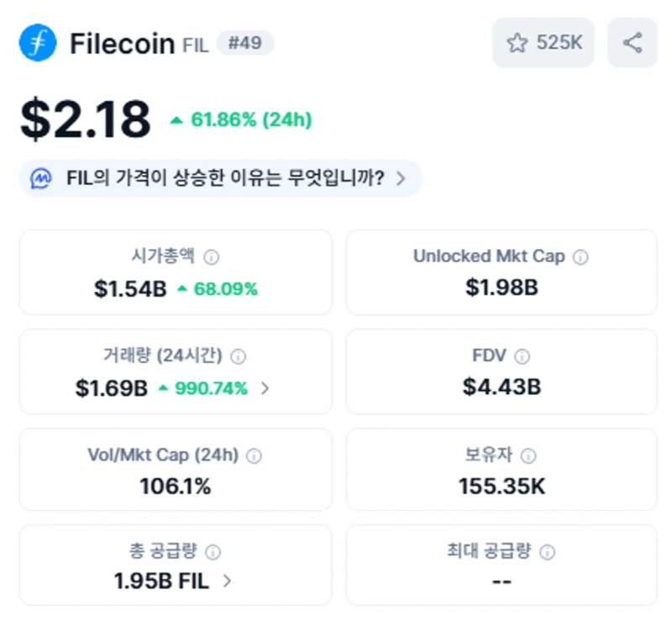Expand the 24-hour volume details chevron
The image size is (672, 617).
point(265,388)
